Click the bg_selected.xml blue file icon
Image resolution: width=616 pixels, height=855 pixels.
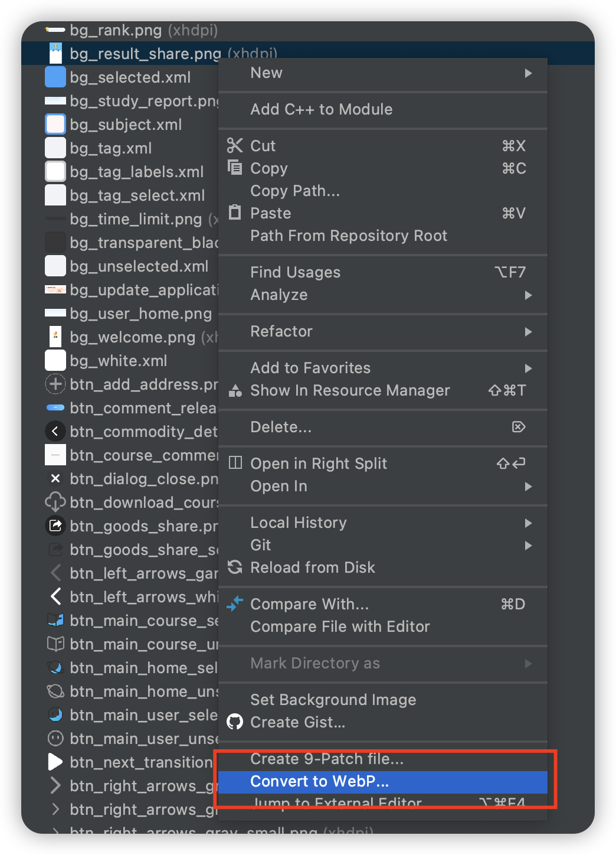pos(55,77)
